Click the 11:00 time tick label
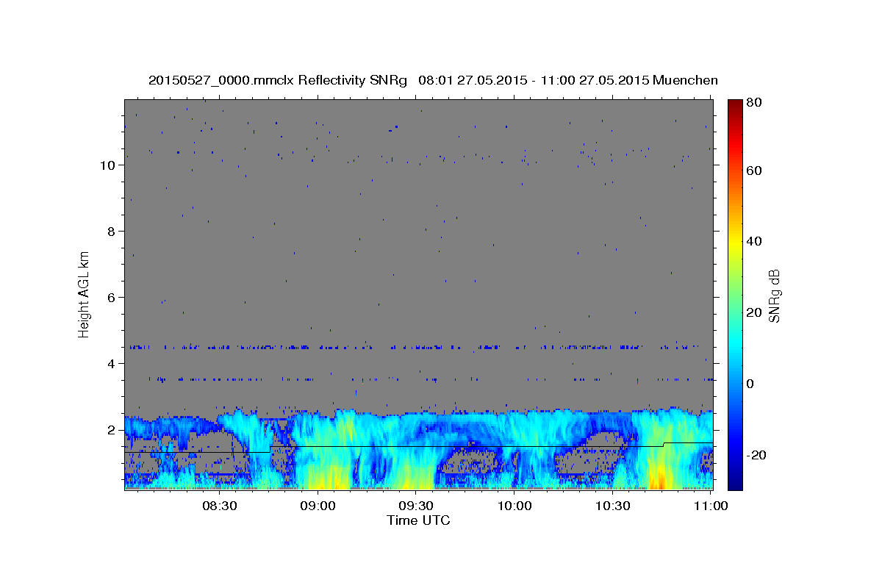The image size is (882, 588). (x=711, y=506)
